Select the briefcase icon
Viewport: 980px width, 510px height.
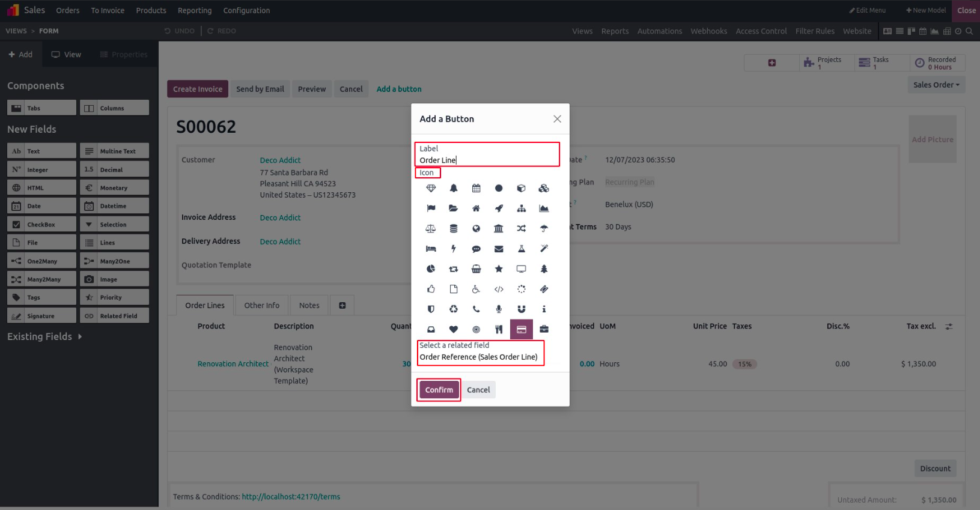544,329
